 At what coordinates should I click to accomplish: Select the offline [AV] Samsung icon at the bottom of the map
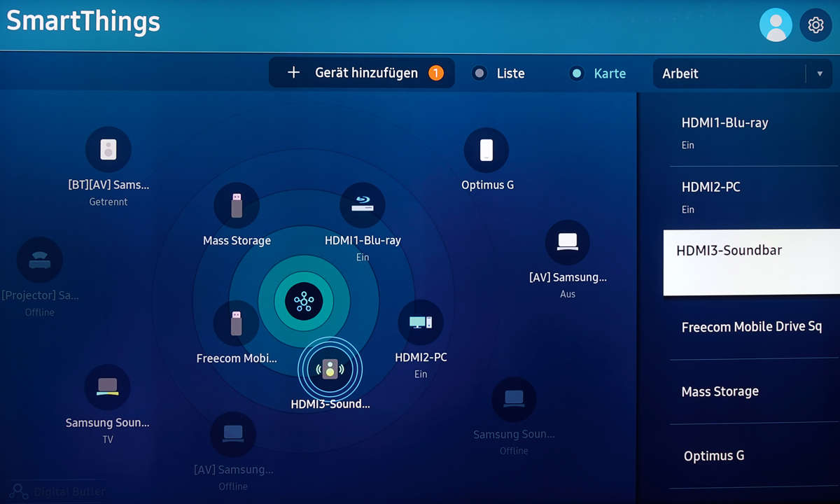point(233,434)
